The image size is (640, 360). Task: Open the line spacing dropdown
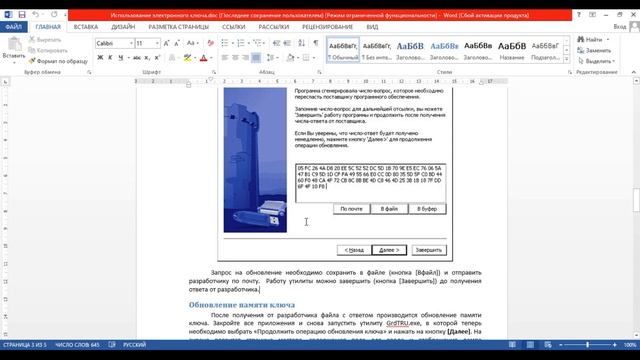coord(272,58)
